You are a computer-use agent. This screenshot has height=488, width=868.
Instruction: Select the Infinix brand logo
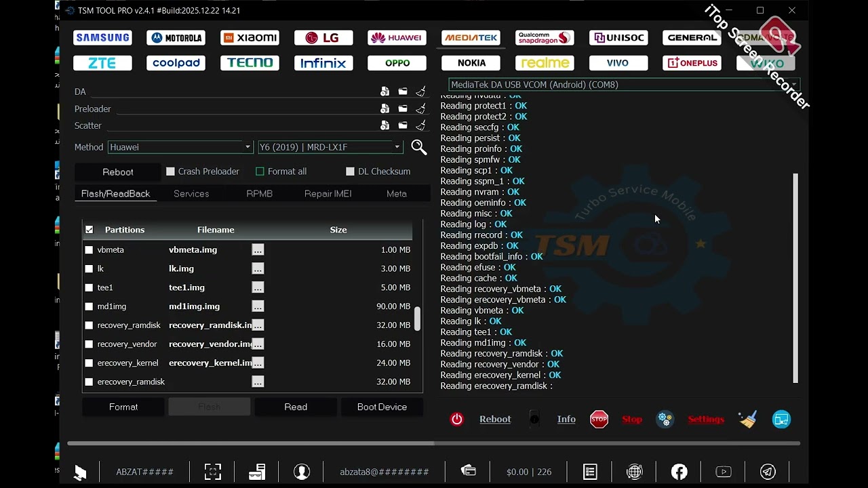tap(323, 63)
